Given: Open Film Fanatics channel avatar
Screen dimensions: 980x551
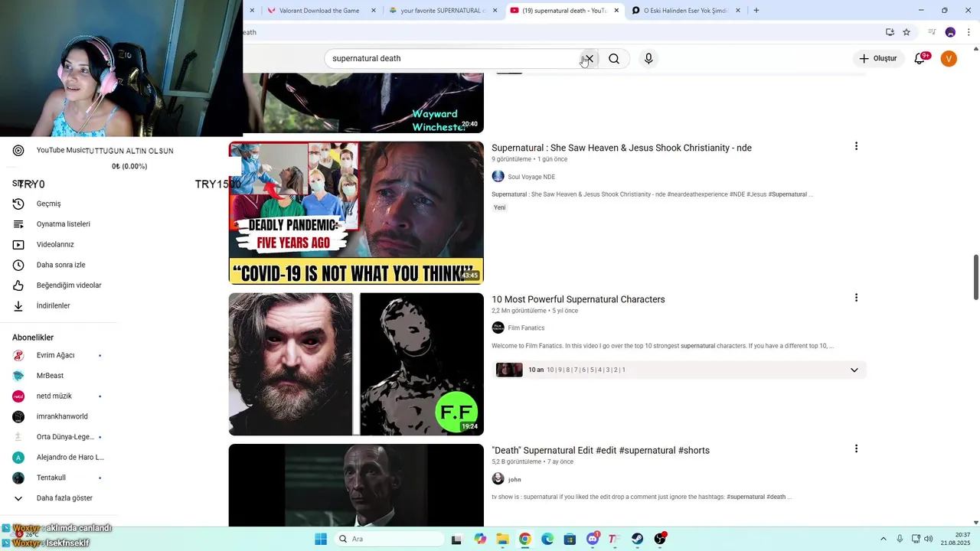Looking at the screenshot, I should click(x=498, y=328).
